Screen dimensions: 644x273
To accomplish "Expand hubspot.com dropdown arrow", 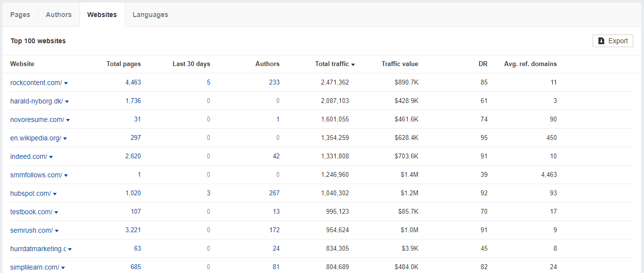I will pyautogui.click(x=55, y=194).
